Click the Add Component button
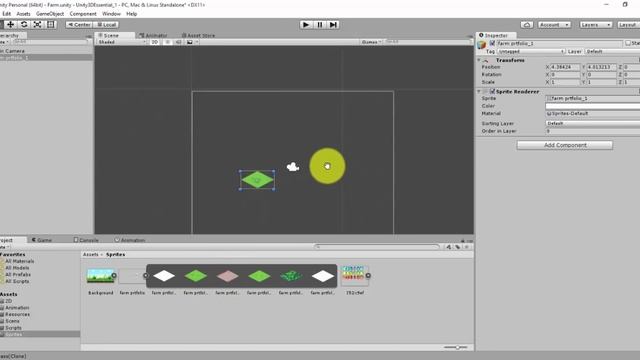 pos(564,145)
